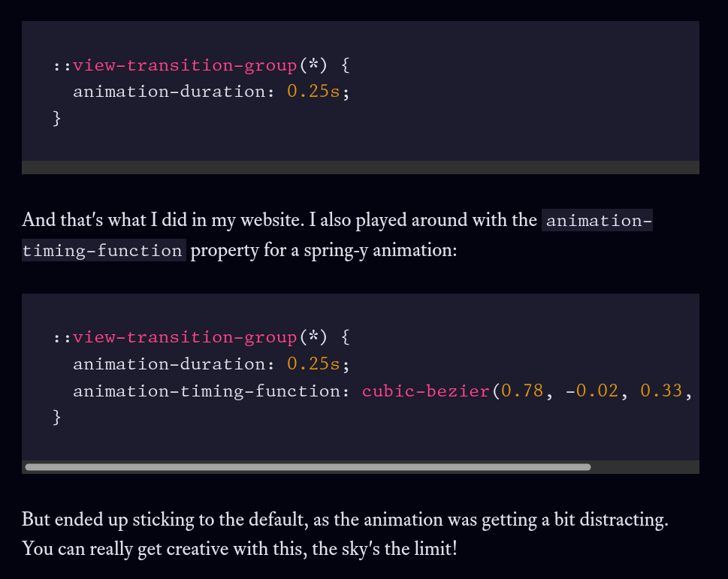This screenshot has width=728, height=579.
Task: Click the empty scrollbar track right of the thumb
Action: click(645, 467)
